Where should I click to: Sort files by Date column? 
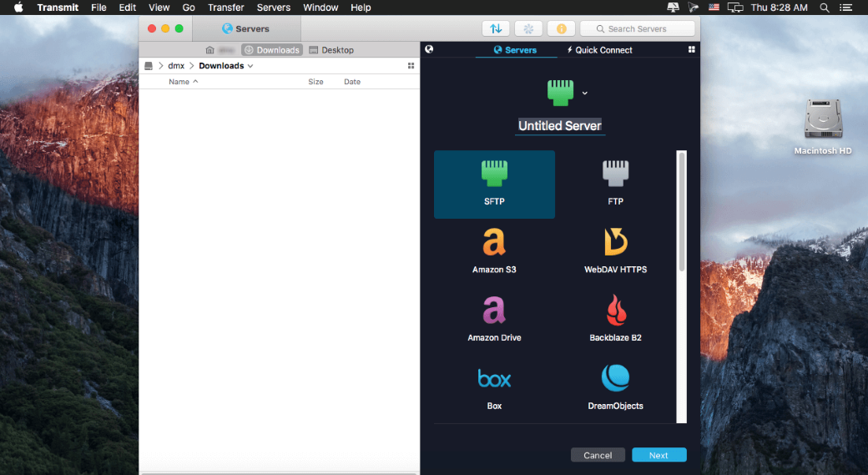[352, 81]
